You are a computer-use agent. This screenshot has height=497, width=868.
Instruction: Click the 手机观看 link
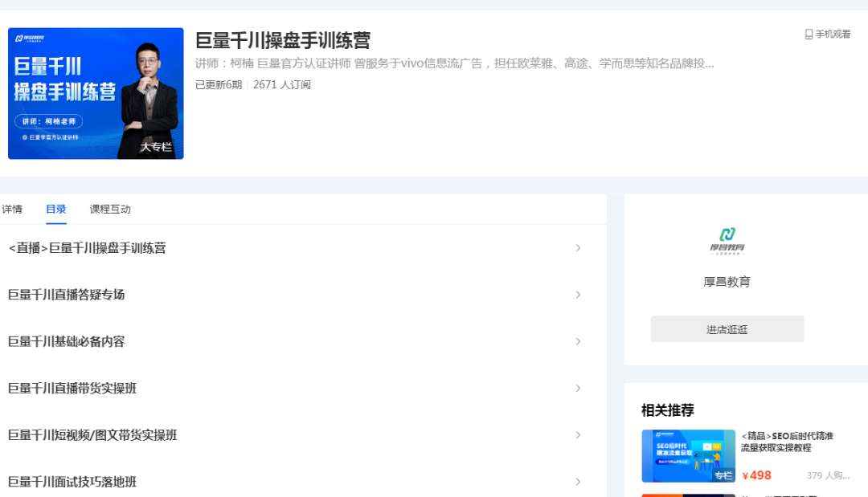[833, 35]
